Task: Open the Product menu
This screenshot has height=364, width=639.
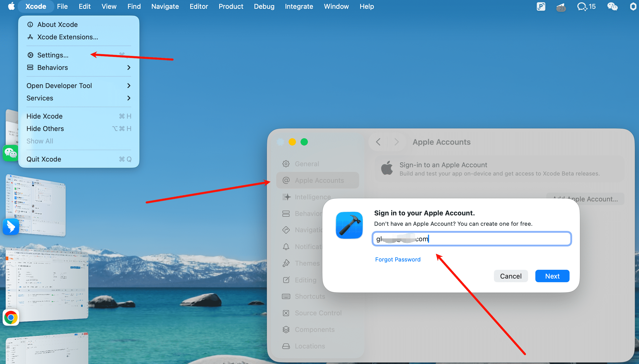Action: pos(231,6)
